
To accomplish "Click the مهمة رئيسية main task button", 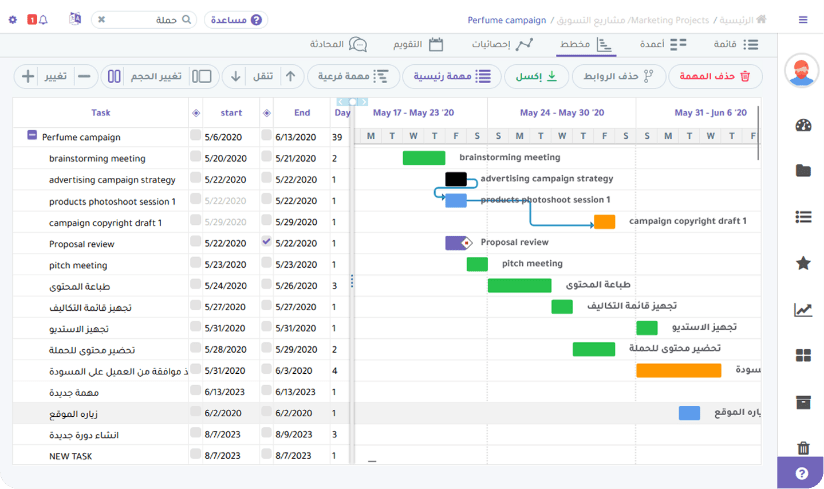I will [452, 76].
